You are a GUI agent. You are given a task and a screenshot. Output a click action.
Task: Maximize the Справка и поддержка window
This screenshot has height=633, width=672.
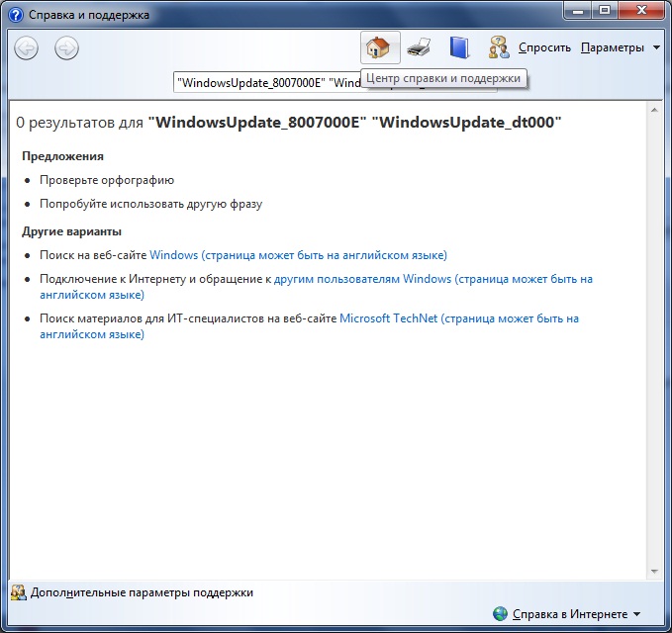point(605,11)
